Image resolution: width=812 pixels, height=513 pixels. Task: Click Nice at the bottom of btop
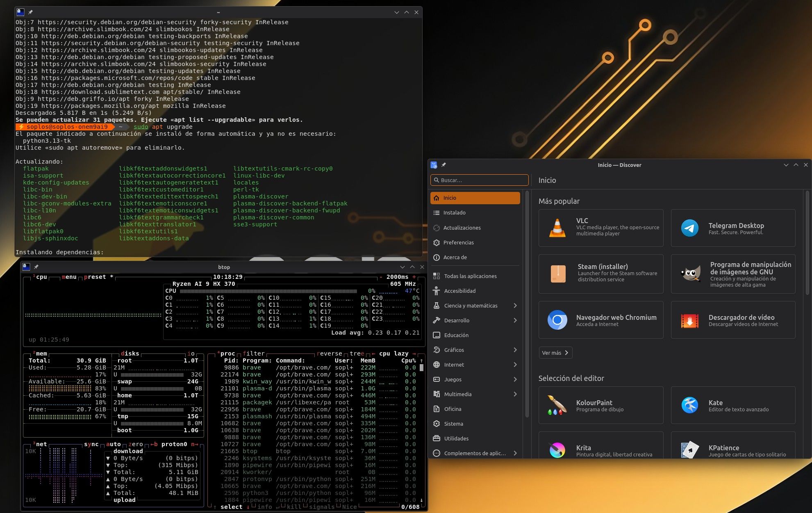pyautogui.click(x=350, y=507)
